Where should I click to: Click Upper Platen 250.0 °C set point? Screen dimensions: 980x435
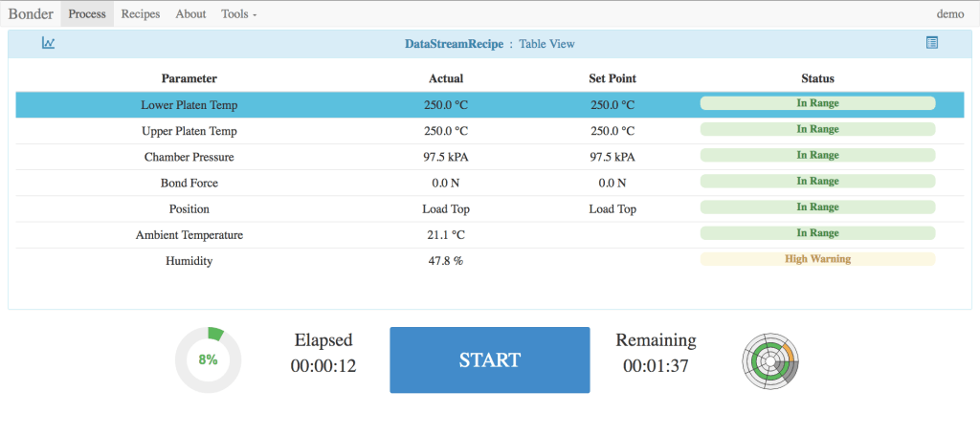[612, 131]
